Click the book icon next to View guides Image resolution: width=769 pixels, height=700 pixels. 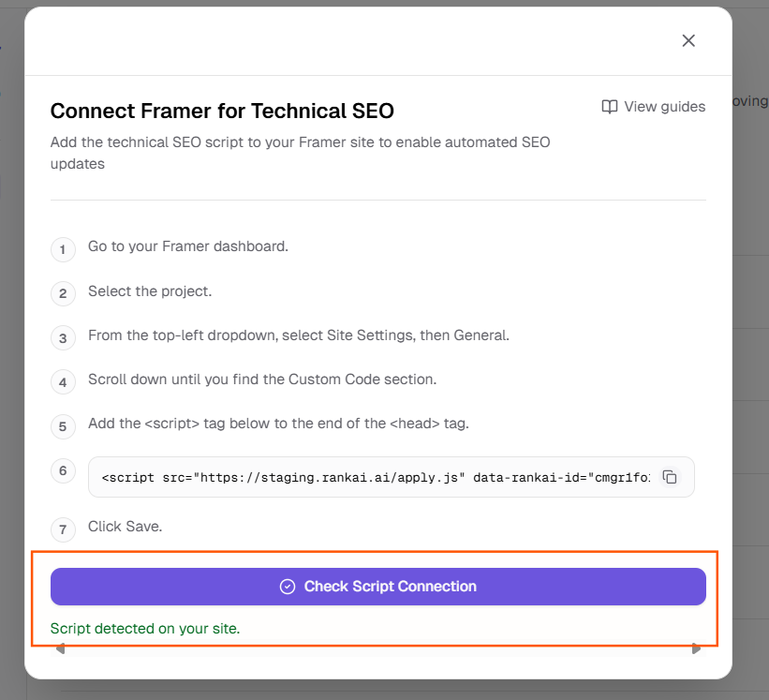point(610,106)
